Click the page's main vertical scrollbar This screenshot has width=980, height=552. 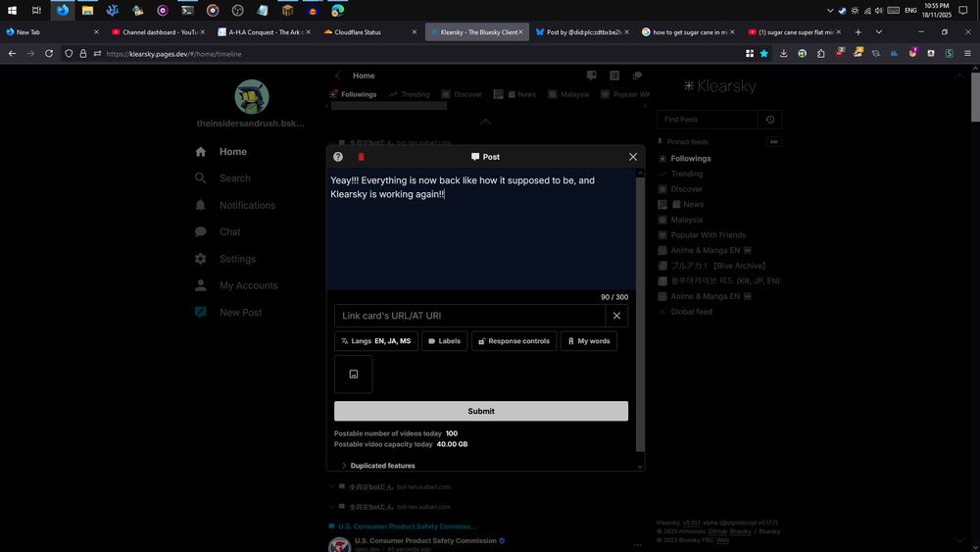(x=975, y=97)
